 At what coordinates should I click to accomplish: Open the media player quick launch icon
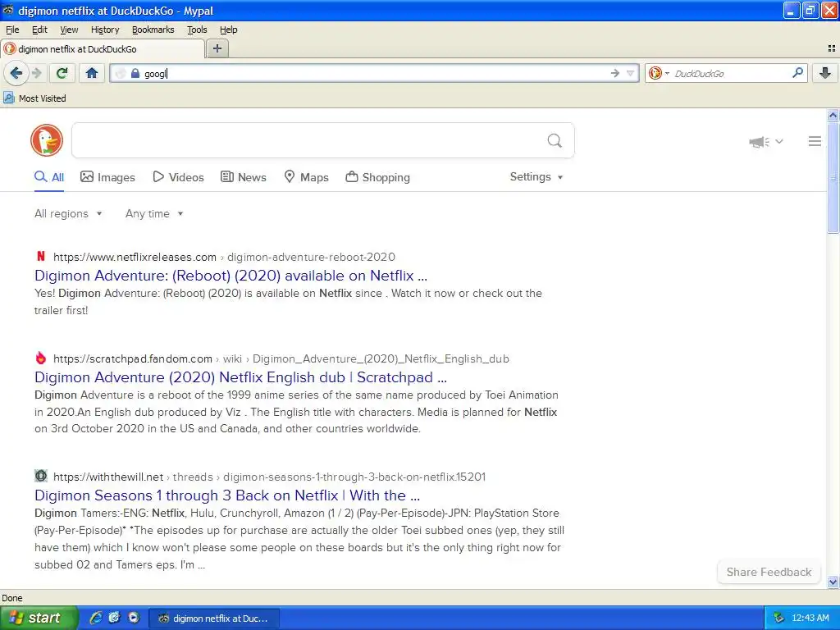(134, 618)
